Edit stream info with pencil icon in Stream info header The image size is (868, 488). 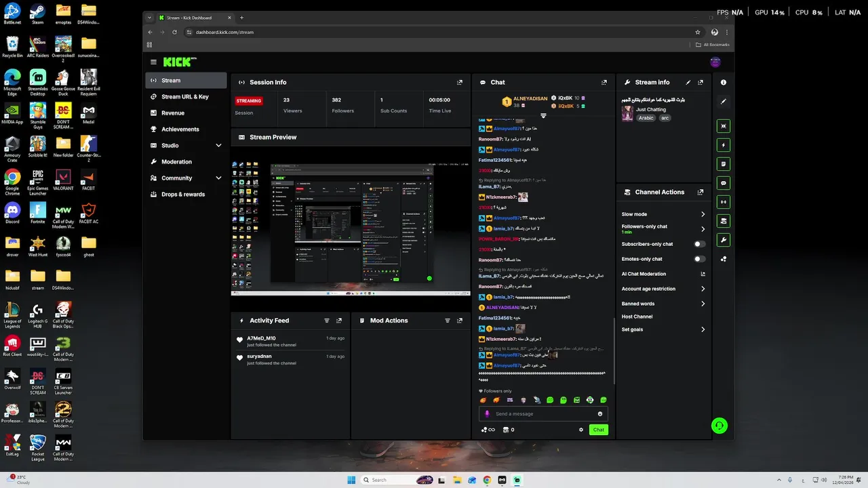(x=688, y=83)
